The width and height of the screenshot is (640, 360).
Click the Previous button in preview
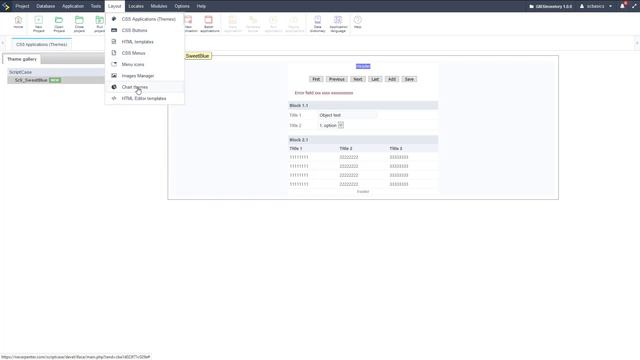click(x=337, y=79)
